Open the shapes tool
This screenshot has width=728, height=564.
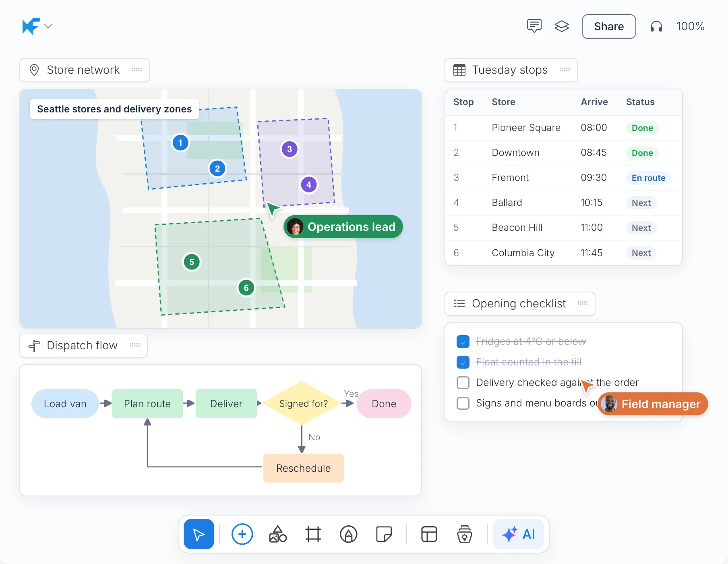(x=278, y=534)
